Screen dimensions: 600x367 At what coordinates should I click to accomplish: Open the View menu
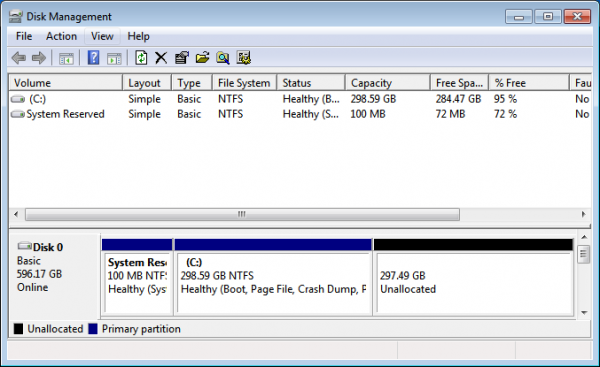(102, 36)
